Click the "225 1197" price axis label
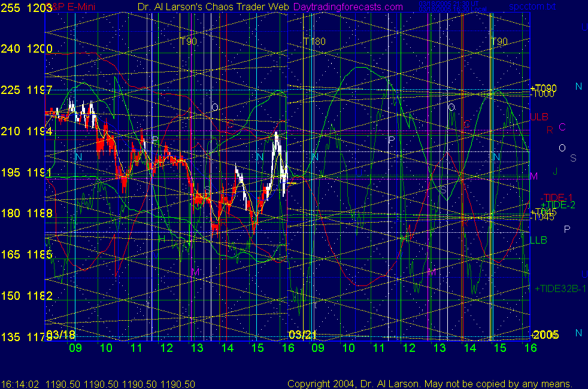Viewport: 588px width, 389px height. (26, 90)
